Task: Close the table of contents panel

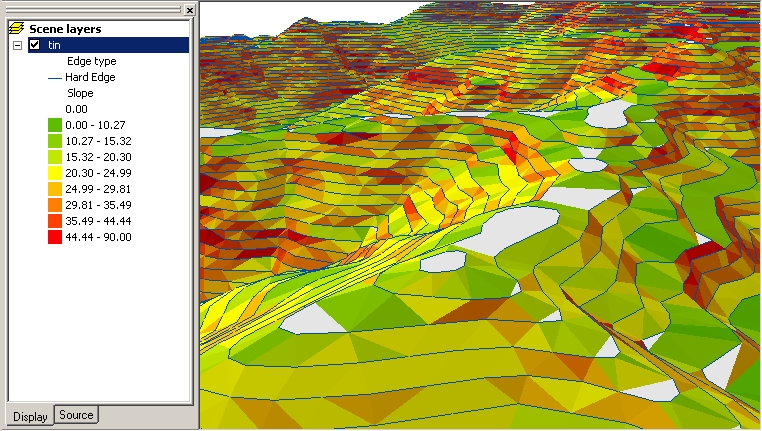Action: click(190, 9)
